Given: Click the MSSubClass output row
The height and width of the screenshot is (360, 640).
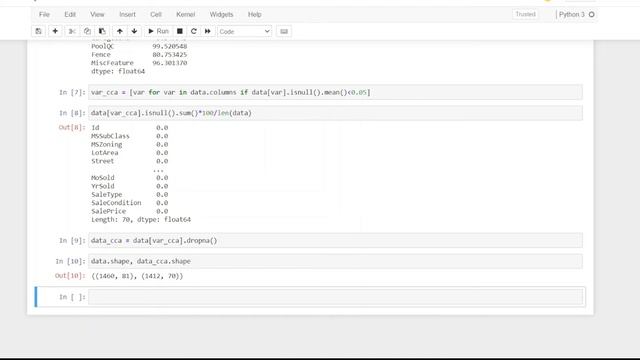Looking at the screenshot, I should coord(129,136).
